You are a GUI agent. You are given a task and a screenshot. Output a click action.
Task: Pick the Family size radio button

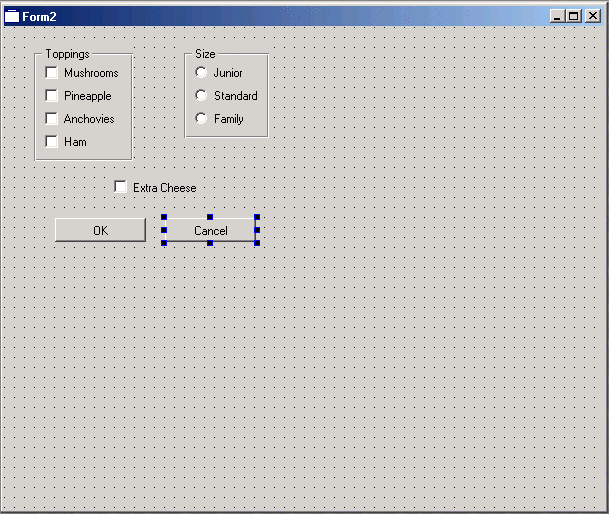point(201,119)
